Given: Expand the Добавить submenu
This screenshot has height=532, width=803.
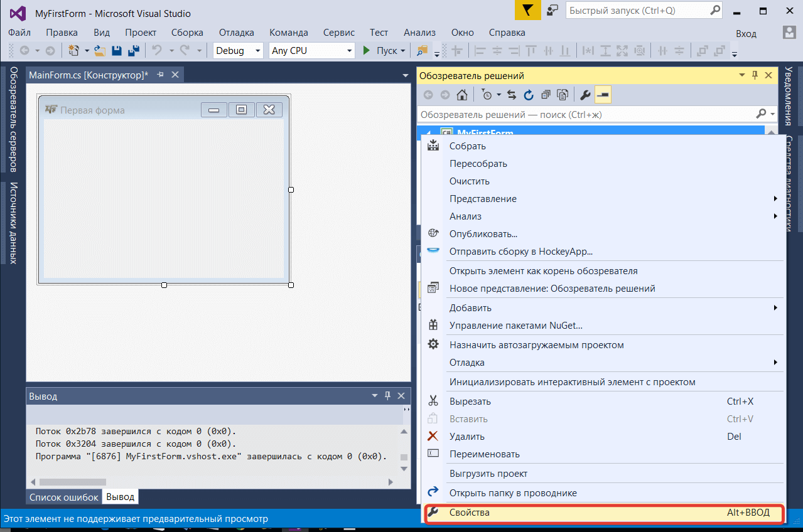Looking at the screenshot, I should tap(603, 308).
